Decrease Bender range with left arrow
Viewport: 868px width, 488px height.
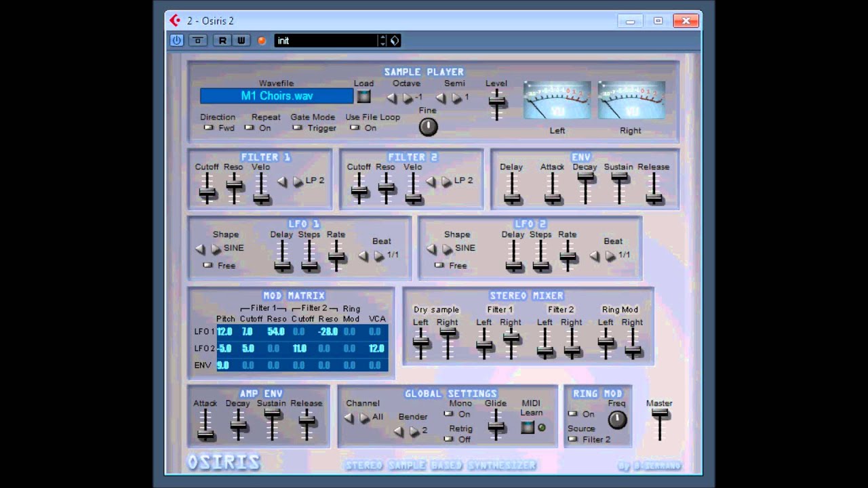click(x=399, y=431)
